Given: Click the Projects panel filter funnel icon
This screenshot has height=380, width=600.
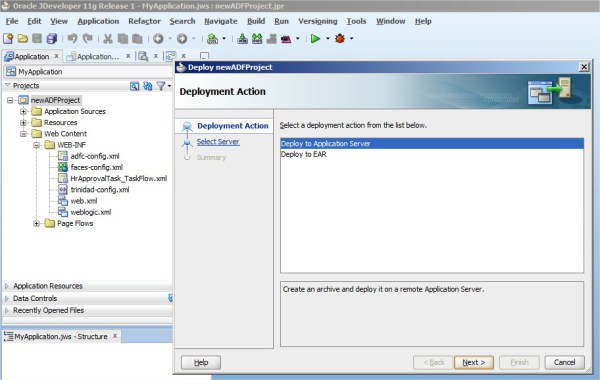Looking at the screenshot, I should [x=161, y=86].
